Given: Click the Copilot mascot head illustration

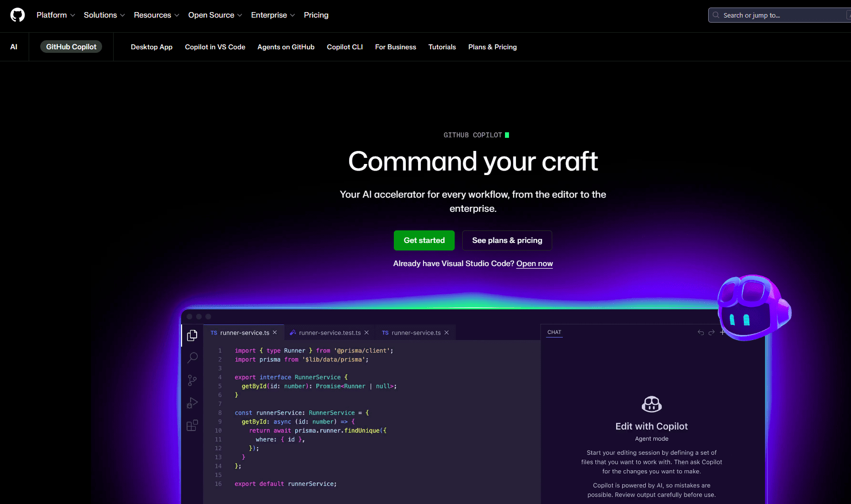Looking at the screenshot, I should click(753, 307).
